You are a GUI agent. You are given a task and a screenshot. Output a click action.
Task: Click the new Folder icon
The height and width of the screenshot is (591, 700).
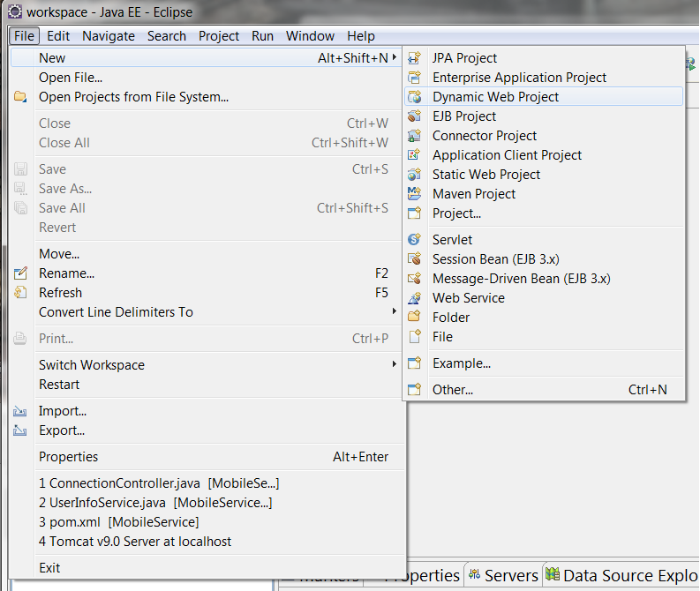pyautogui.click(x=414, y=318)
